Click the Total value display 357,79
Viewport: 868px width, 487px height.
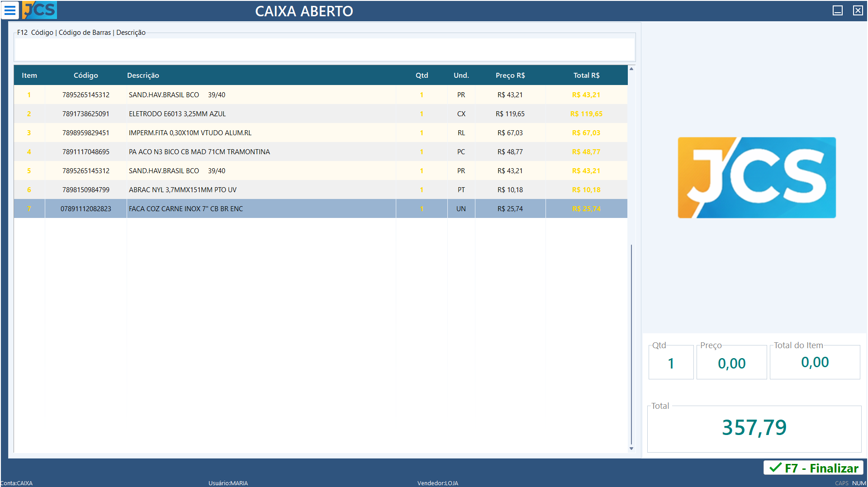(754, 428)
